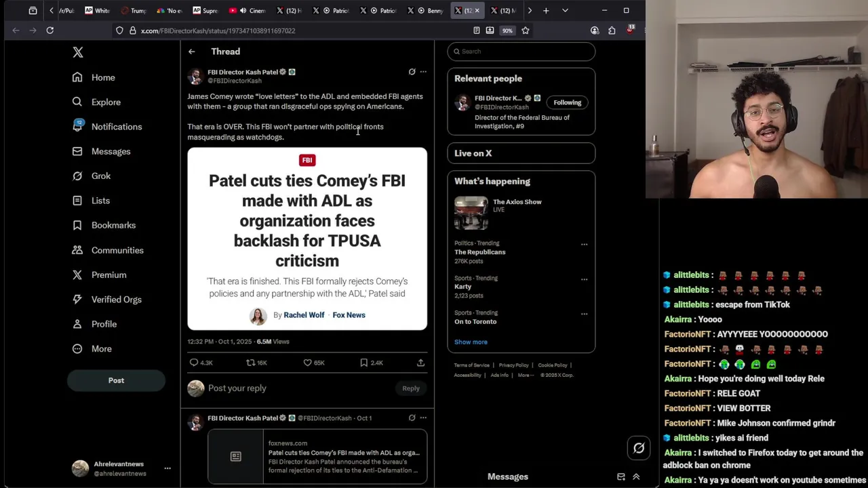Open the FBI Director Kash Patel avatar on the main tweet
Screen dimensions: 868x488
(195, 76)
